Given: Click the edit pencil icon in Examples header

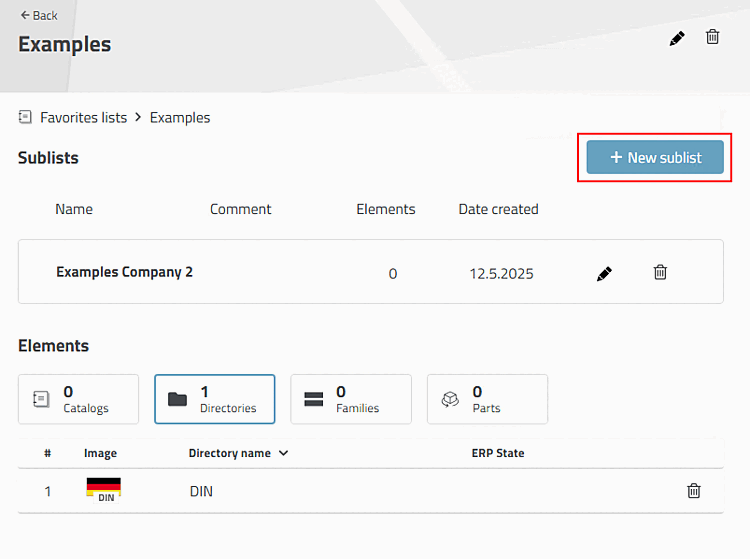Looking at the screenshot, I should (x=677, y=38).
